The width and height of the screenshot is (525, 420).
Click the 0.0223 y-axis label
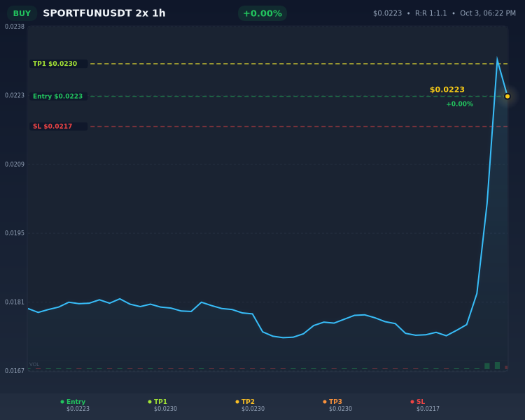[x=15, y=95]
